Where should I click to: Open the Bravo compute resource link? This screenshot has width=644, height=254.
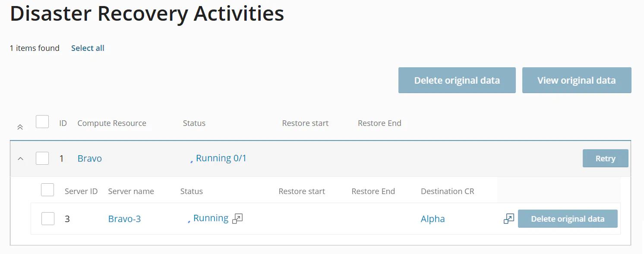tap(90, 158)
